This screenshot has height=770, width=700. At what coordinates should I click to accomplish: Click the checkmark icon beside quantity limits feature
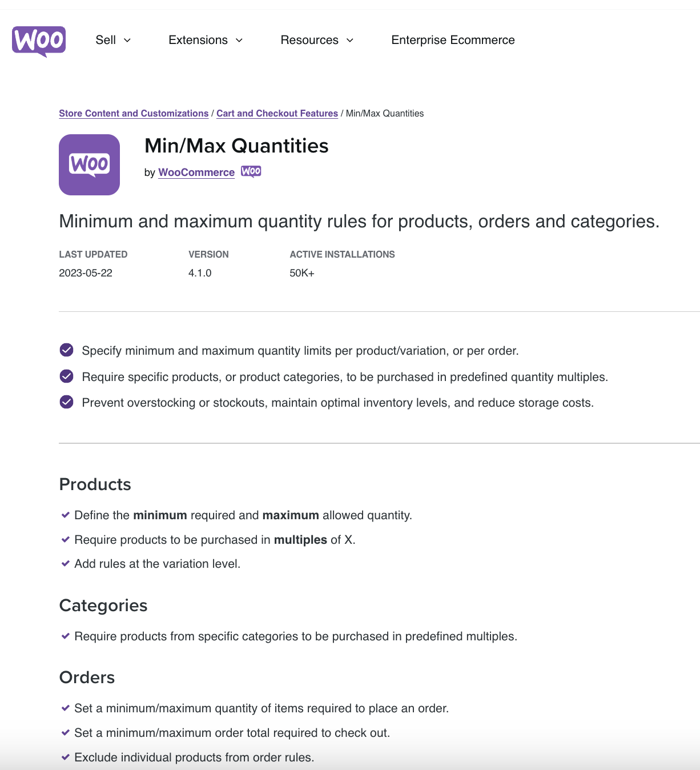point(66,350)
